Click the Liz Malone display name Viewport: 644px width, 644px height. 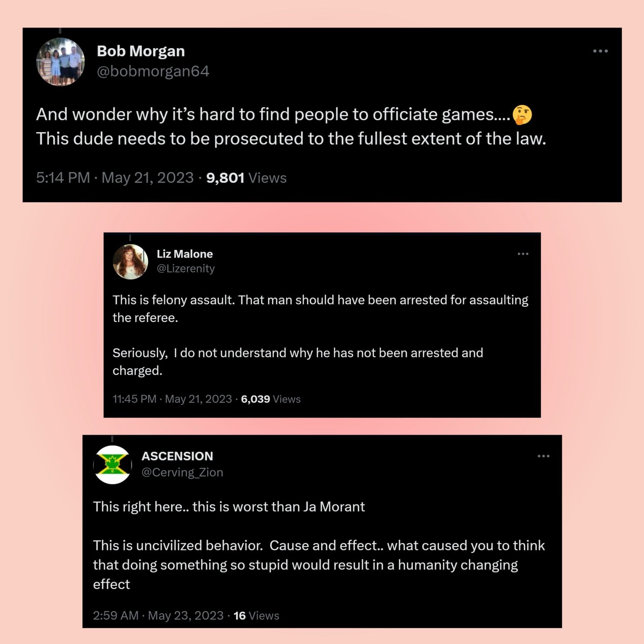tap(185, 254)
